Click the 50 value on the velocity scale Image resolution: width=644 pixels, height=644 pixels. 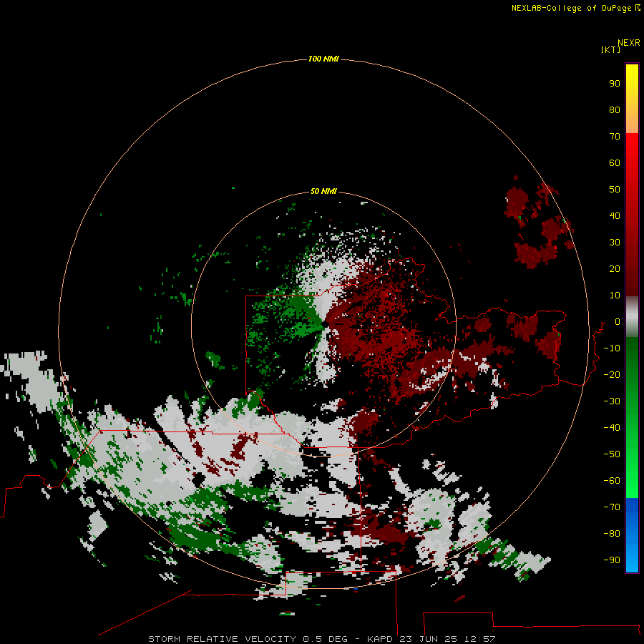615,190
